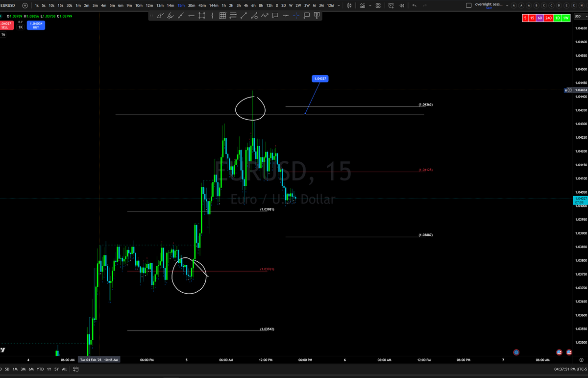Screen dimensions: 588x378
Task: Open chart settings gear near time axis
Action: [581, 360]
